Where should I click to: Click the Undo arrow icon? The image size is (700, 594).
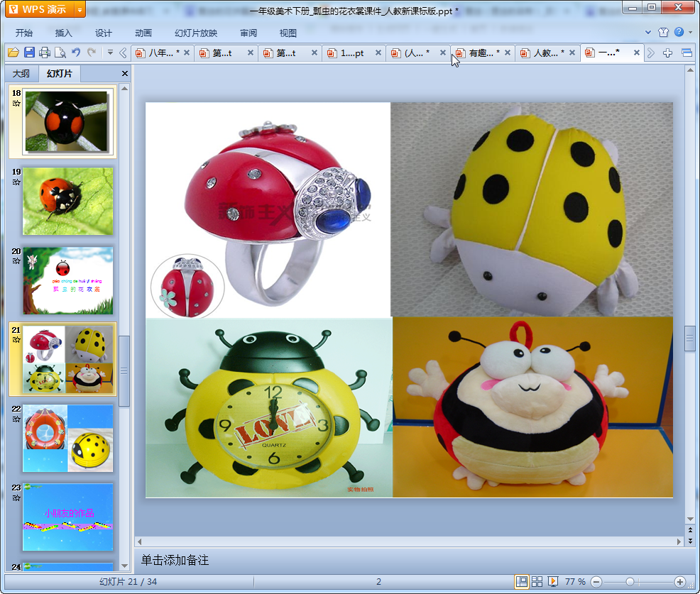tap(76, 53)
